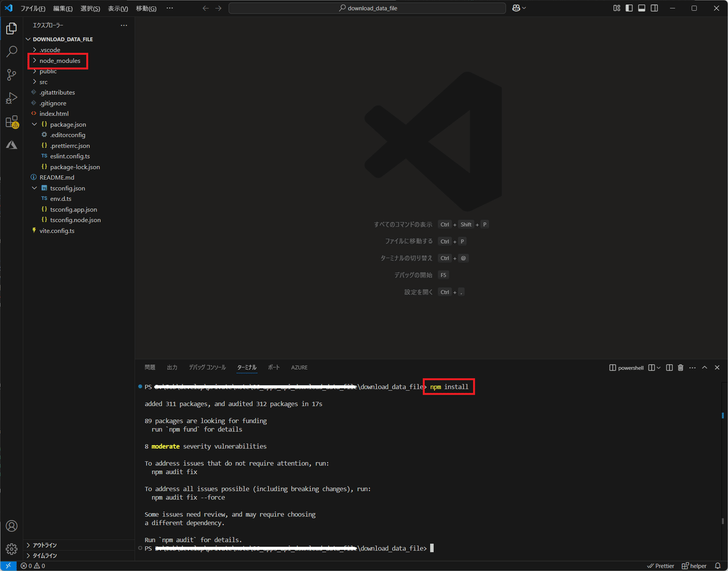
Task: Open the Run and Debug view
Action: [x=11, y=98]
